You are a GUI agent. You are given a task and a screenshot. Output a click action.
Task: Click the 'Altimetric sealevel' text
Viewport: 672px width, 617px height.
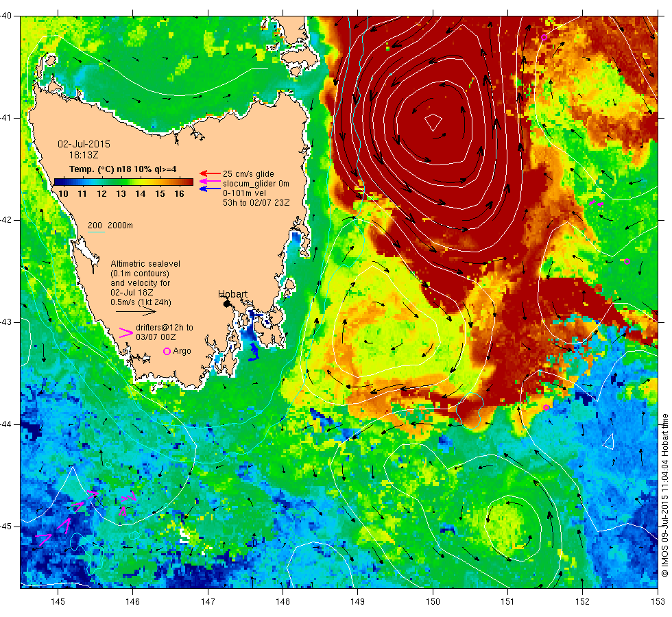pos(145,263)
